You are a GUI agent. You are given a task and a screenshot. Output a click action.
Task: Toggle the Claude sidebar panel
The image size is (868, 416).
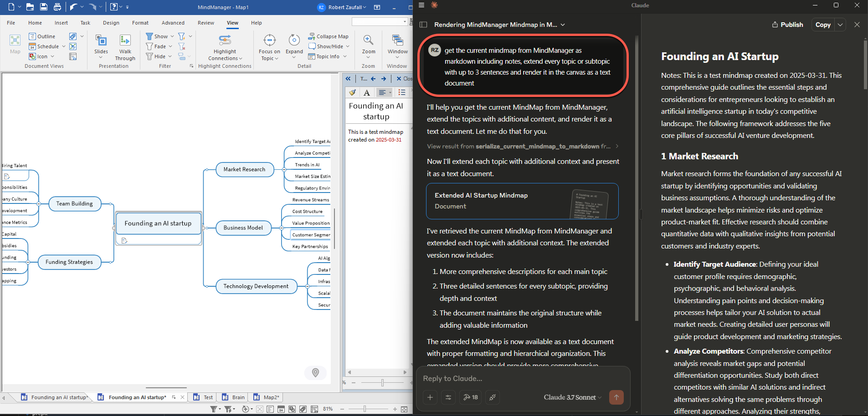pos(423,25)
